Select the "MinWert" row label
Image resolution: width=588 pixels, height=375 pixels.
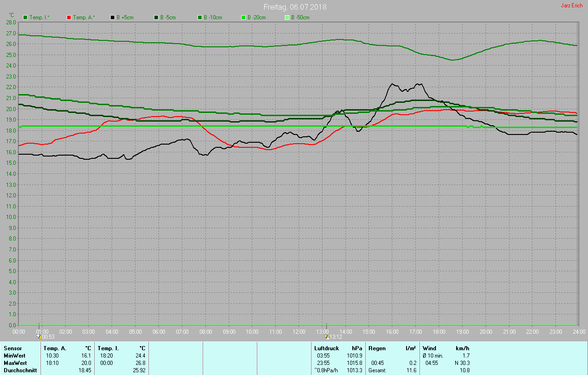click(x=14, y=356)
